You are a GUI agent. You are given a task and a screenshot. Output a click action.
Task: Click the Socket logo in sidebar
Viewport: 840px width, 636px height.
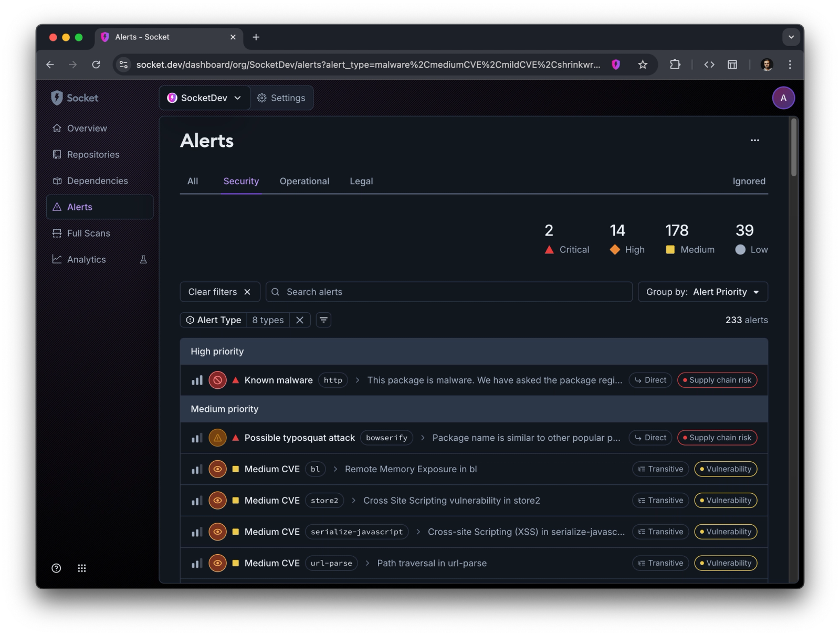click(75, 98)
